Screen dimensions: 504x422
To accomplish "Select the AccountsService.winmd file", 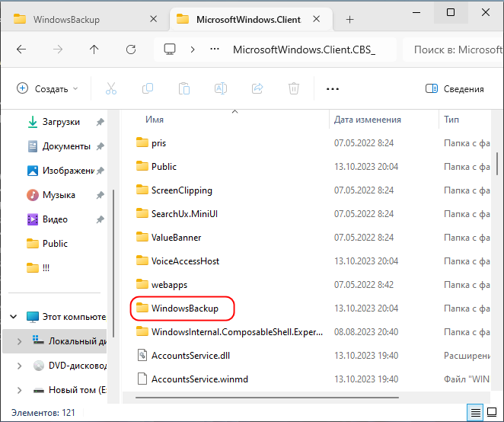I will pos(192,379).
